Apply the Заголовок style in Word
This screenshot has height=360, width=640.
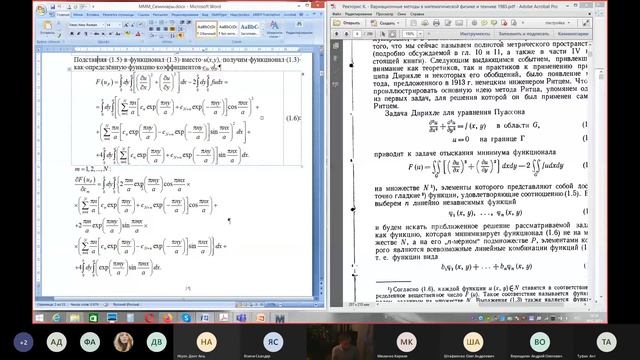click(250, 28)
